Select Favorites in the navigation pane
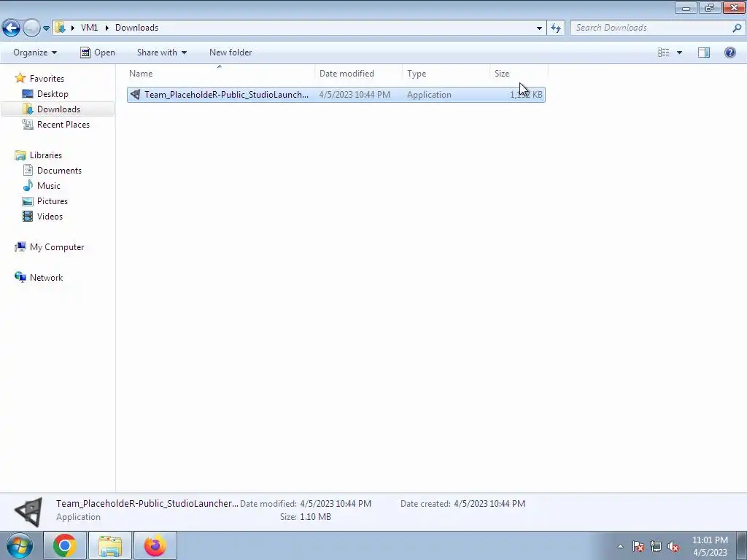 pos(47,79)
